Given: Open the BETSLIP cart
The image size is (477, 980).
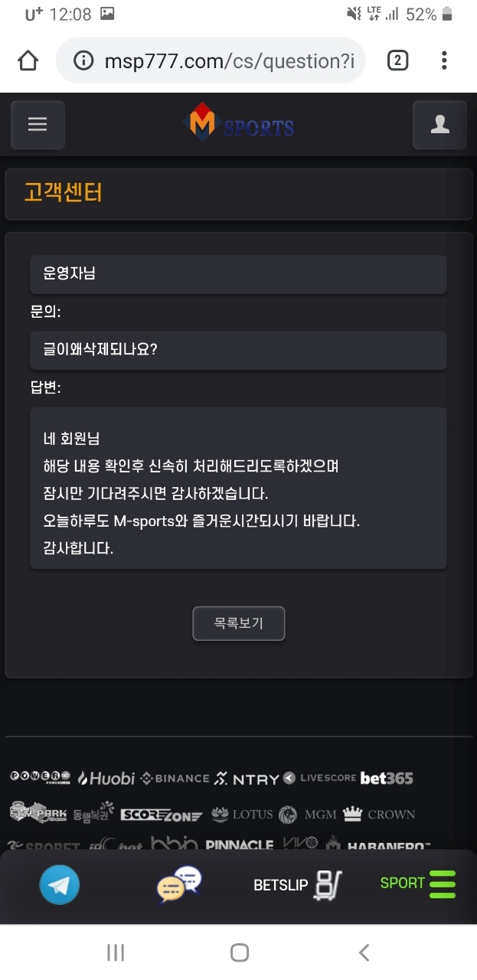Looking at the screenshot, I should (x=298, y=885).
